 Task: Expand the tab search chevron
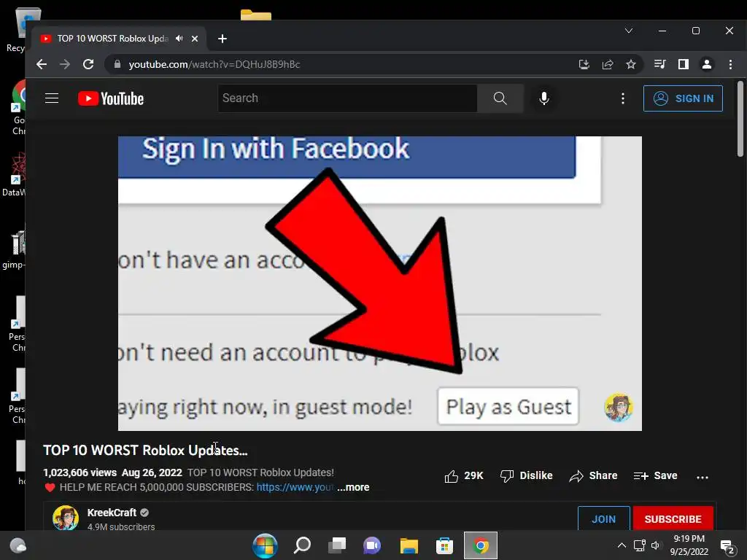pos(629,31)
